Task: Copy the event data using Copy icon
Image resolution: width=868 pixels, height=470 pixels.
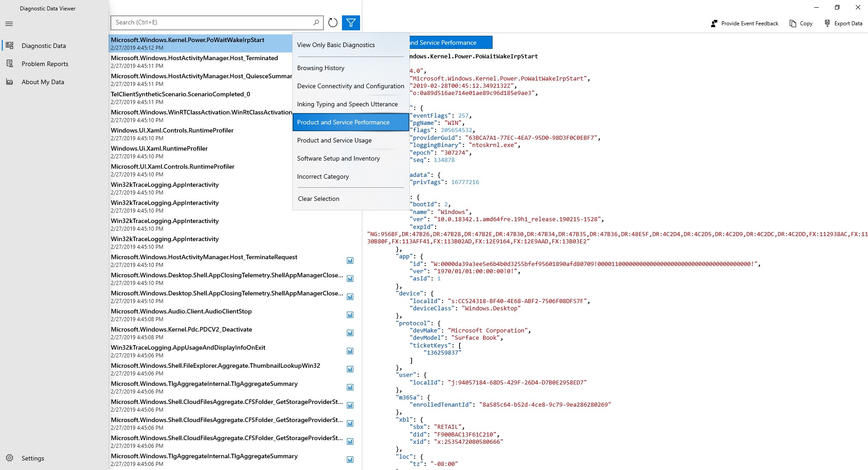Action: click(x=800, y=23)
